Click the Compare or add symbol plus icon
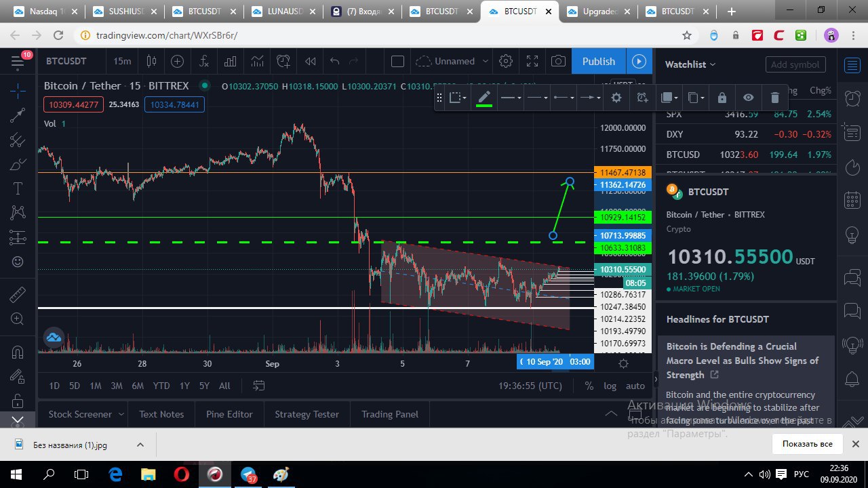 pos(178,62)
